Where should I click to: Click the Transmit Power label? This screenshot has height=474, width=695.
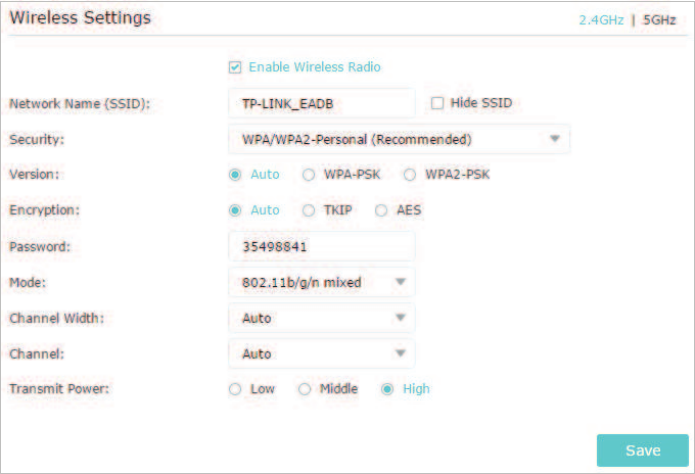pyautogui.click(x=59, y=389)
